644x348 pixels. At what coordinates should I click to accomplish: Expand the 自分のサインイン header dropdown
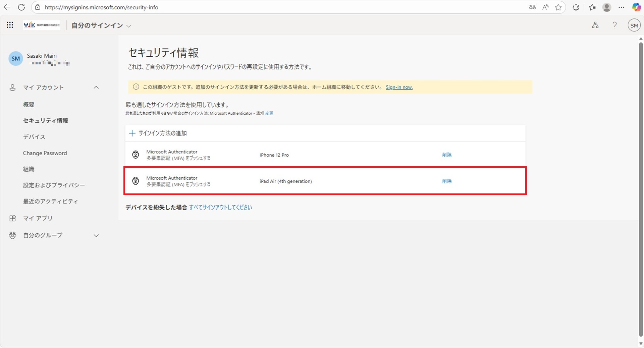point(128,26)
